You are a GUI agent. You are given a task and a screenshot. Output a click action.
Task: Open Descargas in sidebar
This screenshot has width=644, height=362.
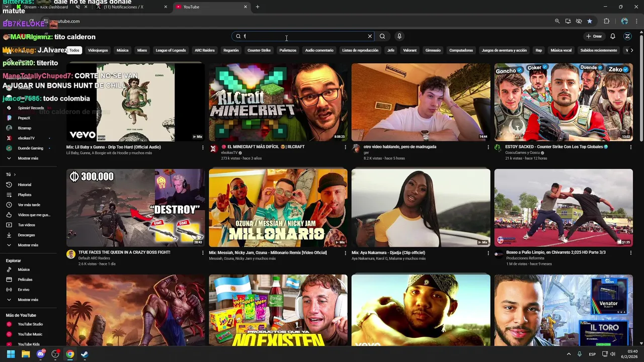point(26,235)
